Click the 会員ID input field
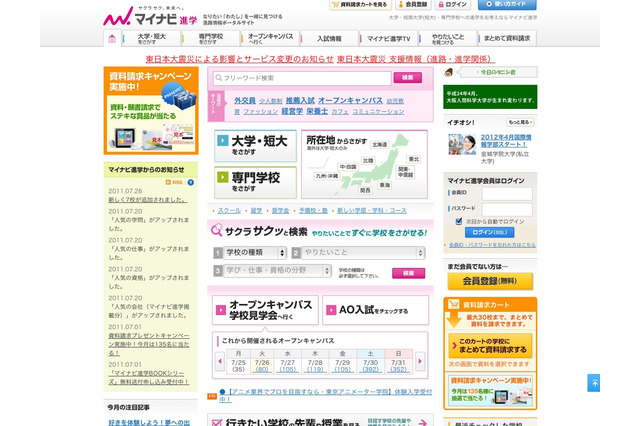640x426 pixels. (x=507, y=194)
